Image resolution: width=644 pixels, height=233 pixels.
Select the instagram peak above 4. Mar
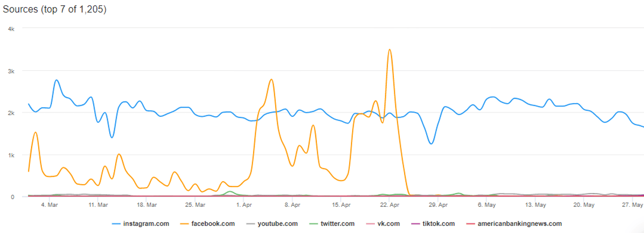pos(56,80)
